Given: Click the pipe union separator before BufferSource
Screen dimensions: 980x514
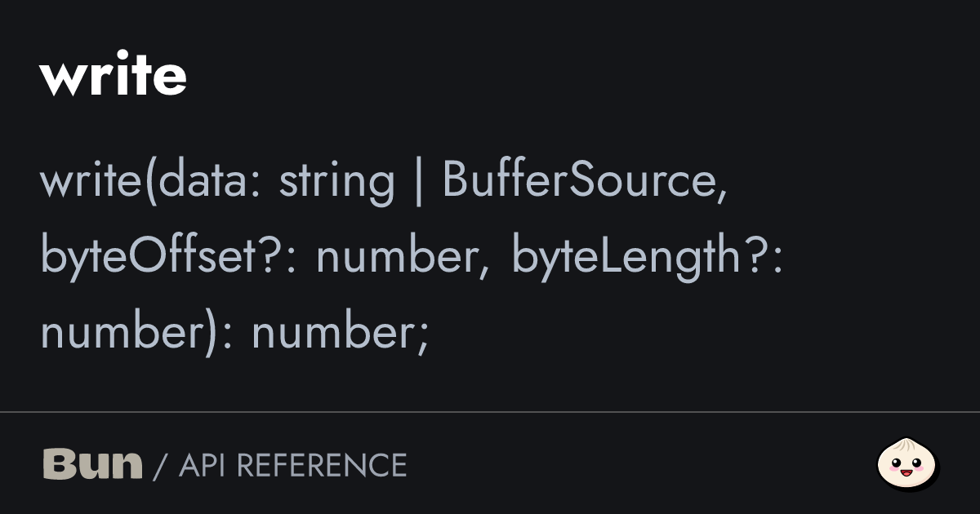Looking at the screenshot, I should pyautogui.click(x=419, y=180).
